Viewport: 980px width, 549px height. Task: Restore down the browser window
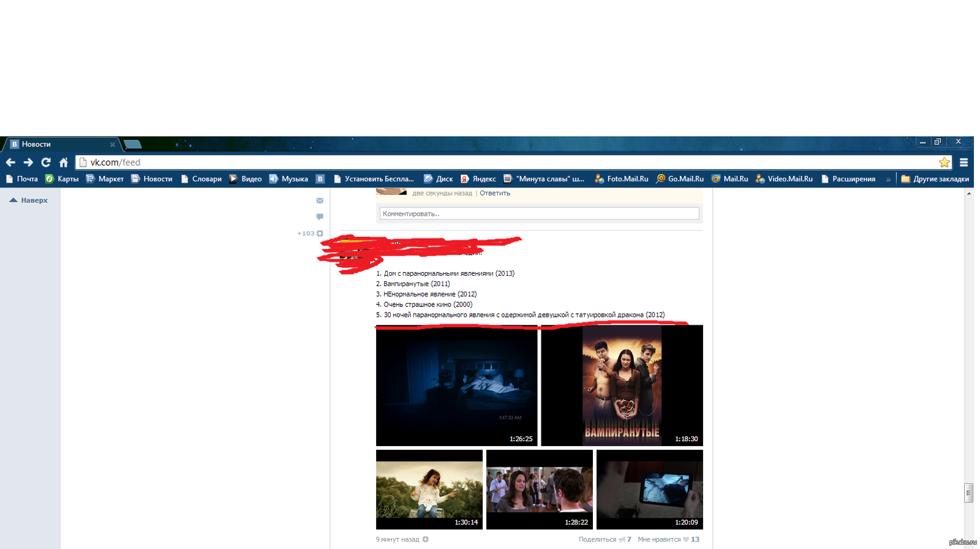[937, 142]
